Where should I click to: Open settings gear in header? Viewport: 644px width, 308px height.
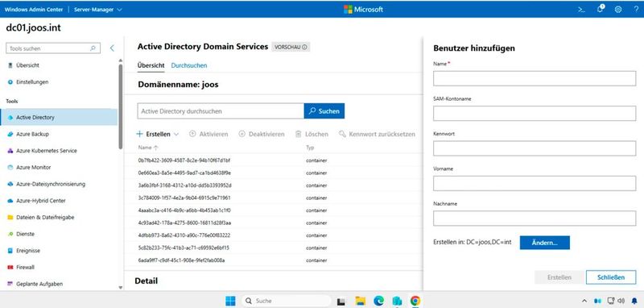tap(618, 10)
